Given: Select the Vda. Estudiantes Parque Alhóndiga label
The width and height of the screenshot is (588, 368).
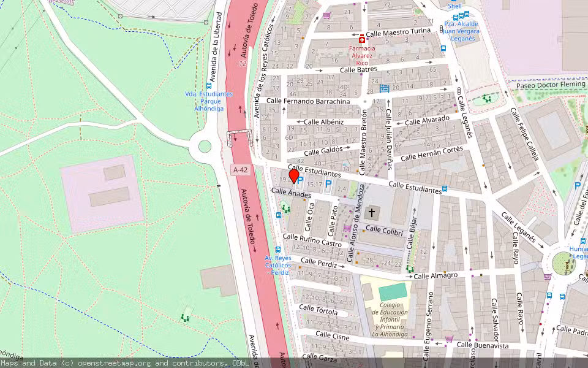Looking at the screenshot, I should tap(209, 101).
